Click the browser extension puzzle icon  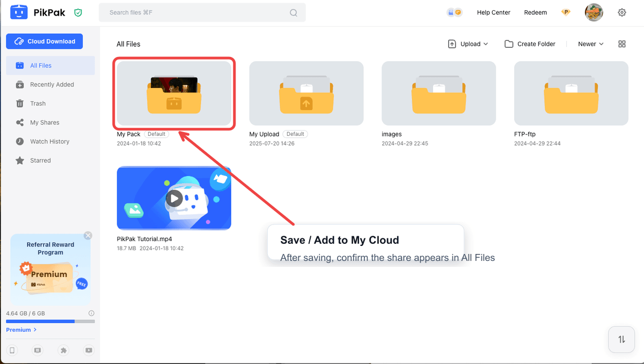point(63,351)
